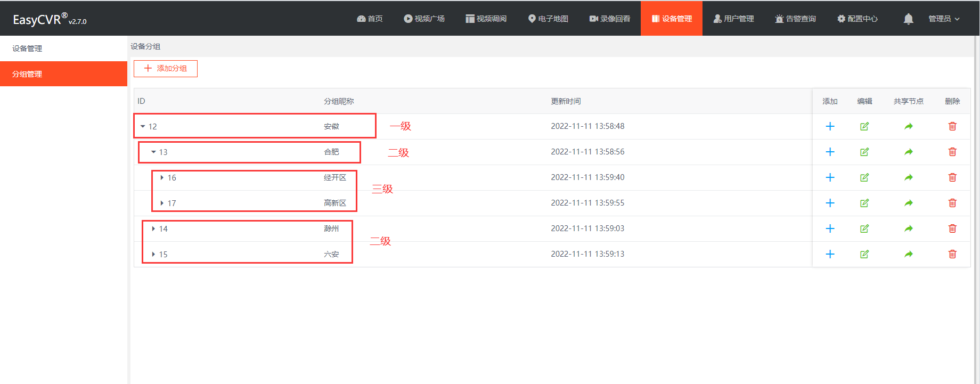Open 视频调阅 in top navigation
980x384 pixels.
pyautogui.click(x=486, y=19)
